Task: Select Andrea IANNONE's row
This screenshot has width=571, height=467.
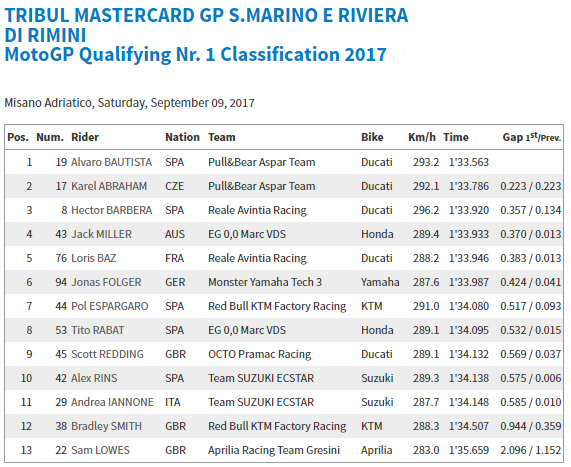Action: [284, 402]
